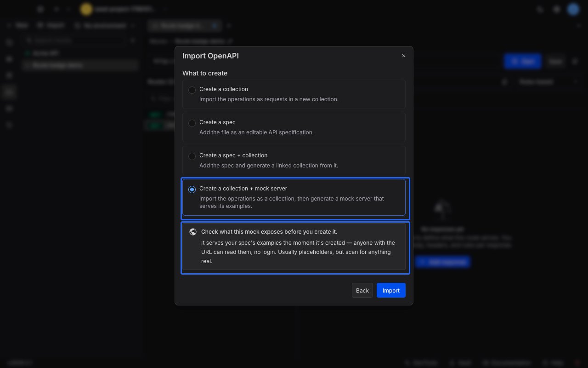Close the Import OpenAPI dialog
The image size is (588, 368).
[x=404, y=56]
